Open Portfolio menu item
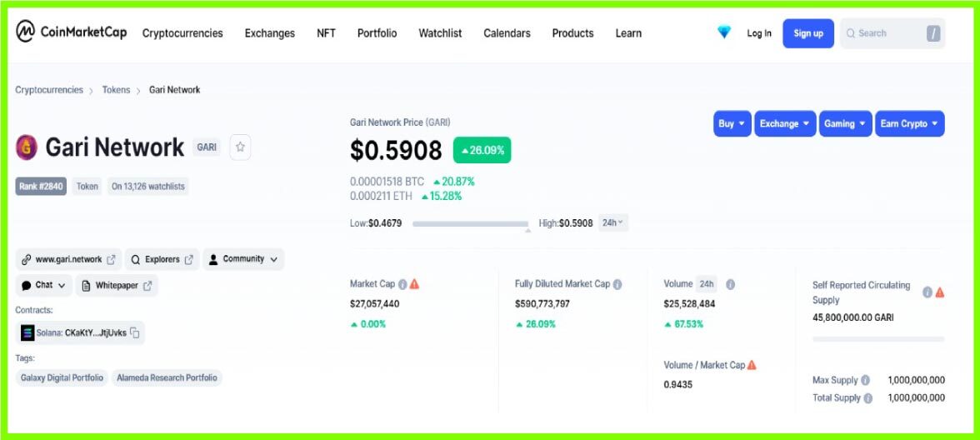Viewport: 980px width, 440px height. point(377,33)
